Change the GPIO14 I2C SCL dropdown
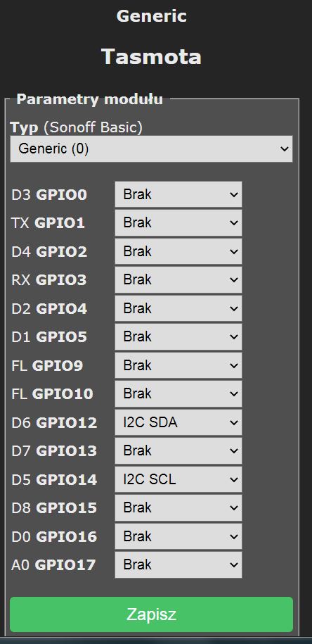 [x=178, y=480]
